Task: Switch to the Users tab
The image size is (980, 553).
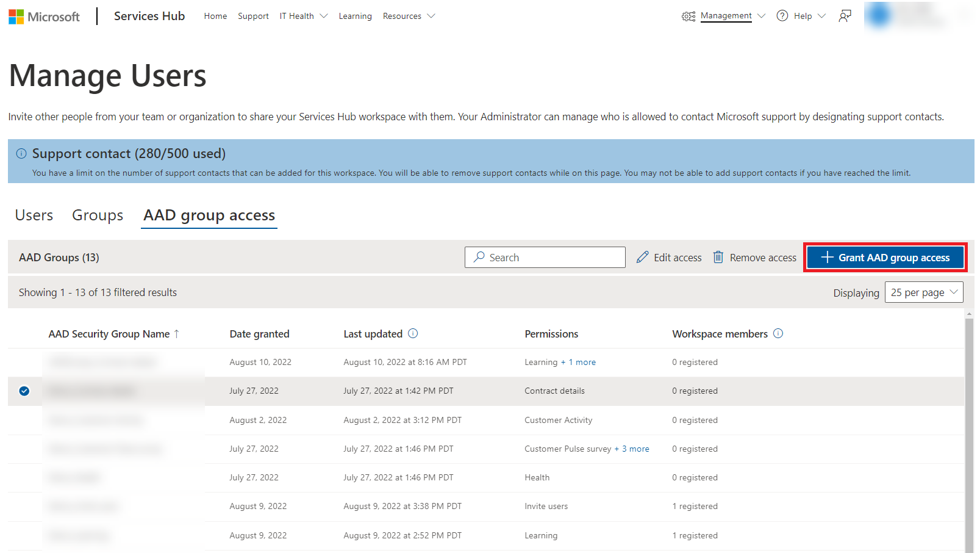Action: coord(34,215)
